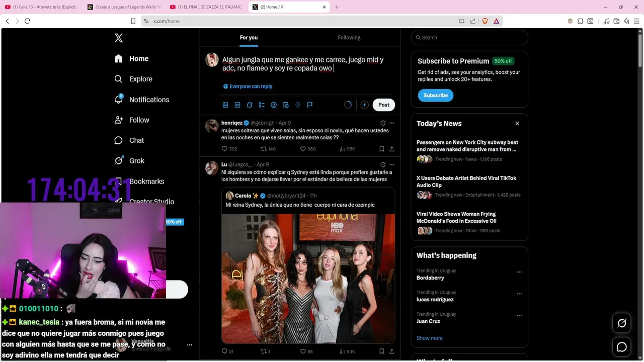
Task: Open henriqez profile avatar
Action: click(212, 126)
